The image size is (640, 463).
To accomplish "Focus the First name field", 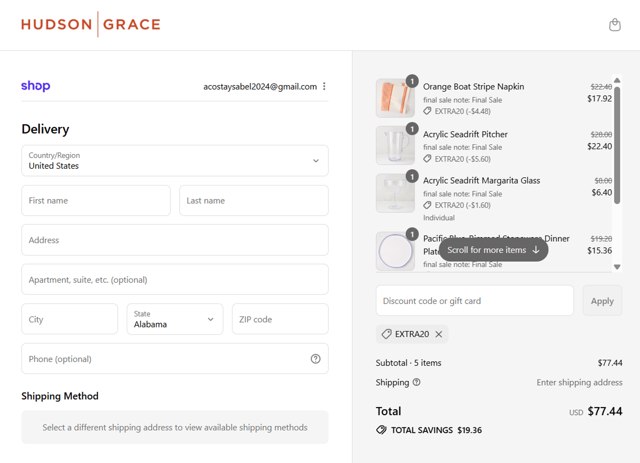I will (x=96, y=200).
